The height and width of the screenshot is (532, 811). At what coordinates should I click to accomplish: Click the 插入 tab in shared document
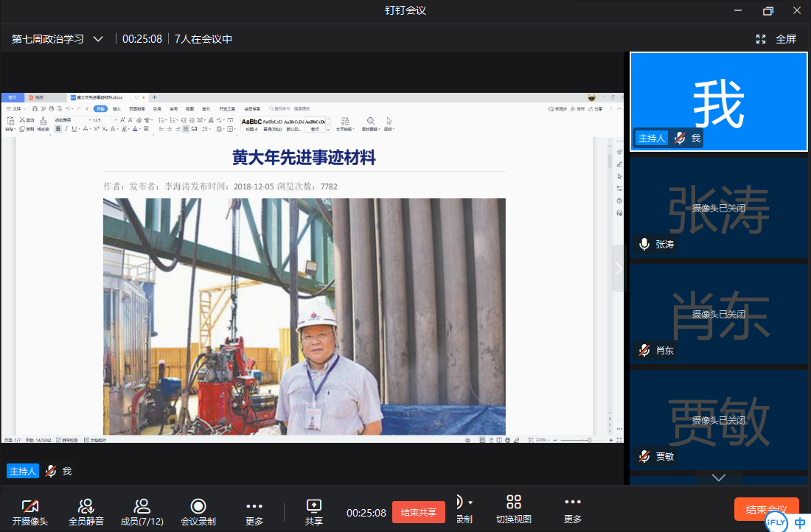tap(116, 108)
